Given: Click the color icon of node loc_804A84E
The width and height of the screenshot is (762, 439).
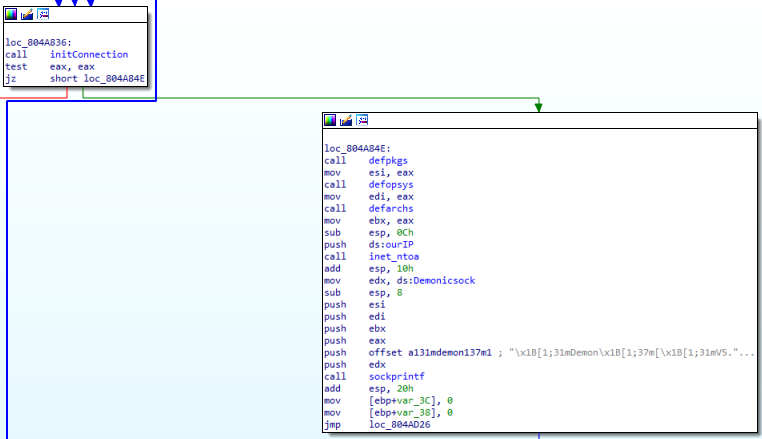Looking at the screenshot, I should tap(330, 120).
